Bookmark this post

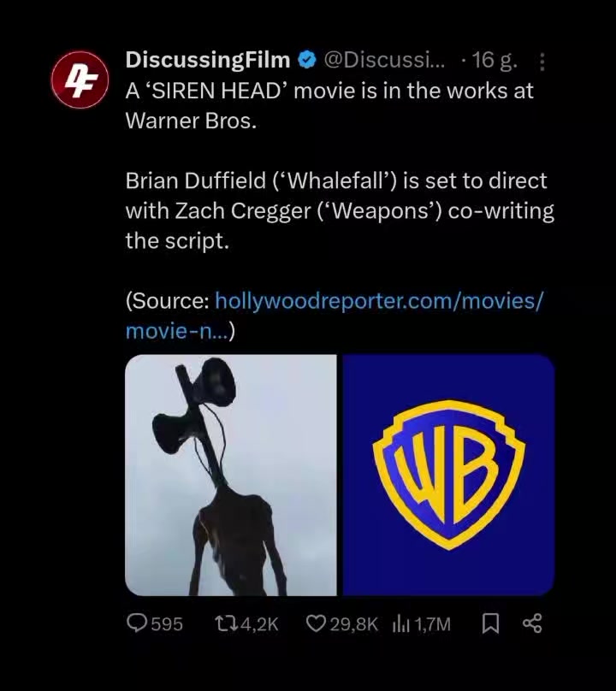point(490,624)
